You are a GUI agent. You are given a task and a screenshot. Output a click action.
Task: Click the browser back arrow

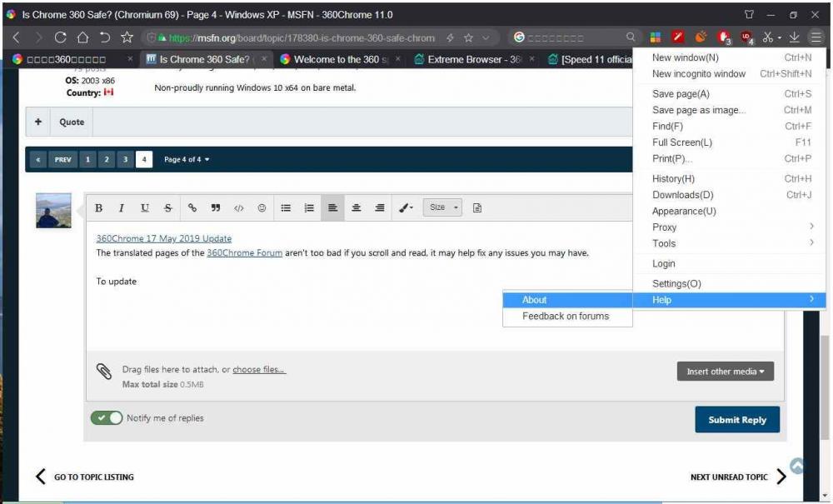pyautogui.click(x=16, y=37)
